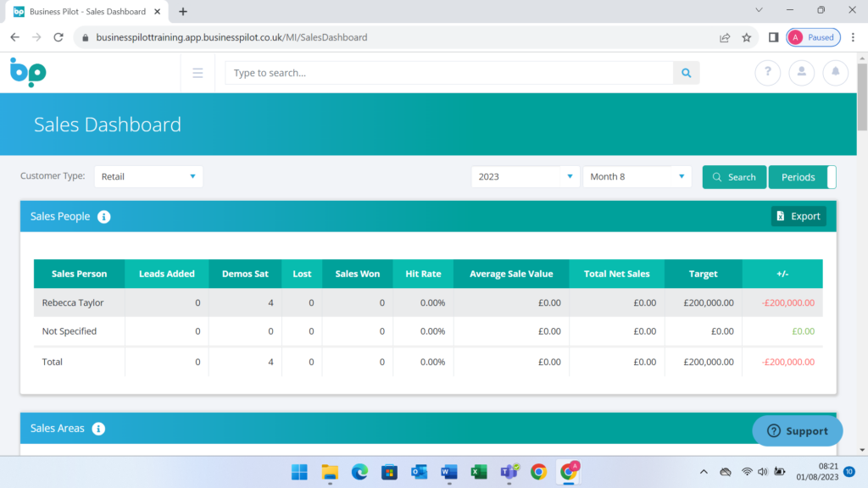Click the Sales Areas section title
Screen dimensions: 868x488
(x=58, y=428)
